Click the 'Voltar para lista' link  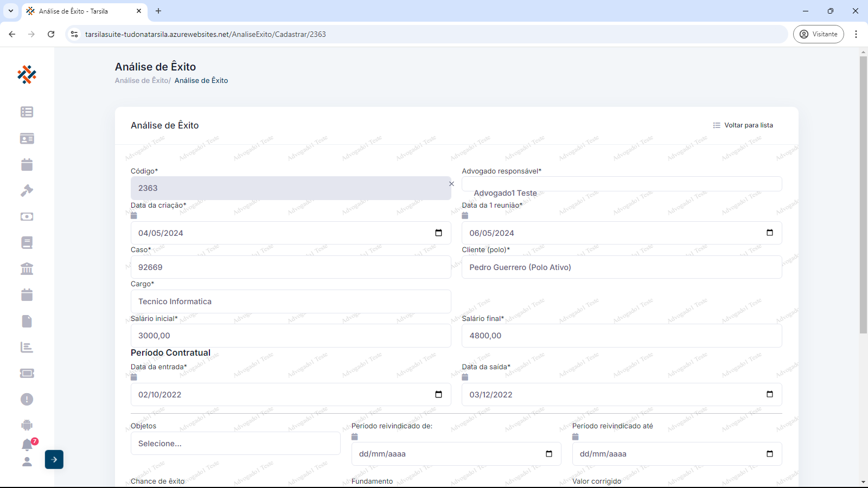(x=743, y=125)
